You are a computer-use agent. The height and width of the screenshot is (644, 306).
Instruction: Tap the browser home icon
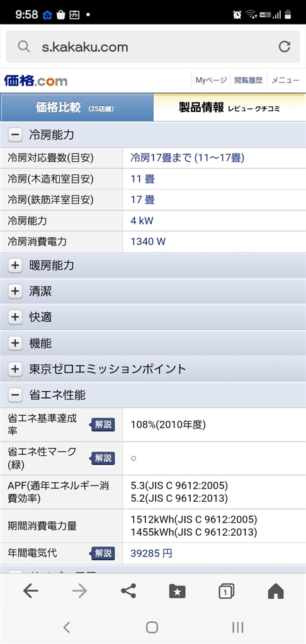276,591
